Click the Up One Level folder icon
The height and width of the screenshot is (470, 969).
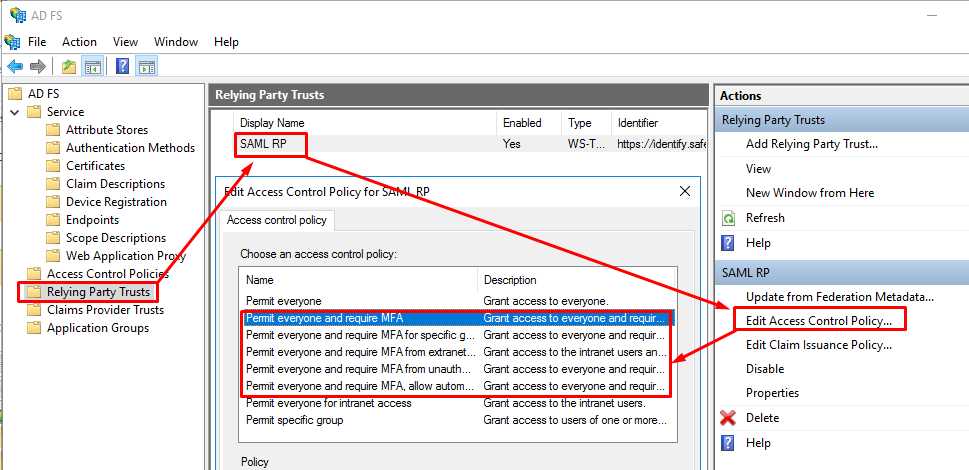click(68, 67)
